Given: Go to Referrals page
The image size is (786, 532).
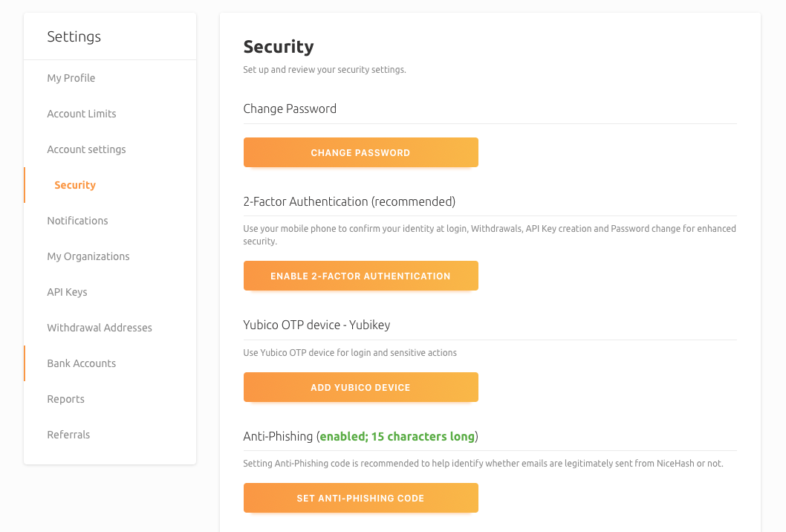Looking at the screenshot, I should [x=68, y=435].
